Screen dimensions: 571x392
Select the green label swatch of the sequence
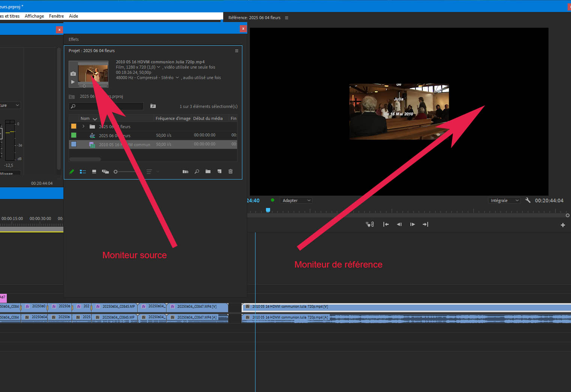(74, 135)
